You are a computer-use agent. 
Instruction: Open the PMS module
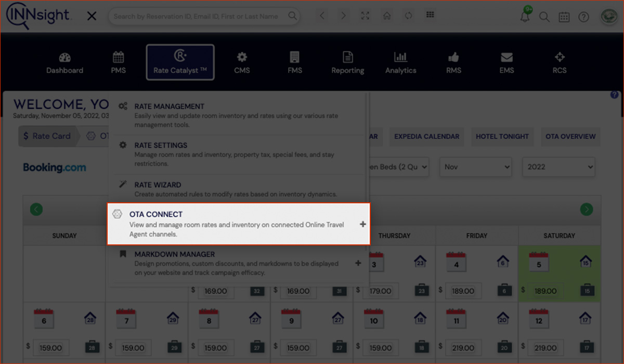(118, 63)
